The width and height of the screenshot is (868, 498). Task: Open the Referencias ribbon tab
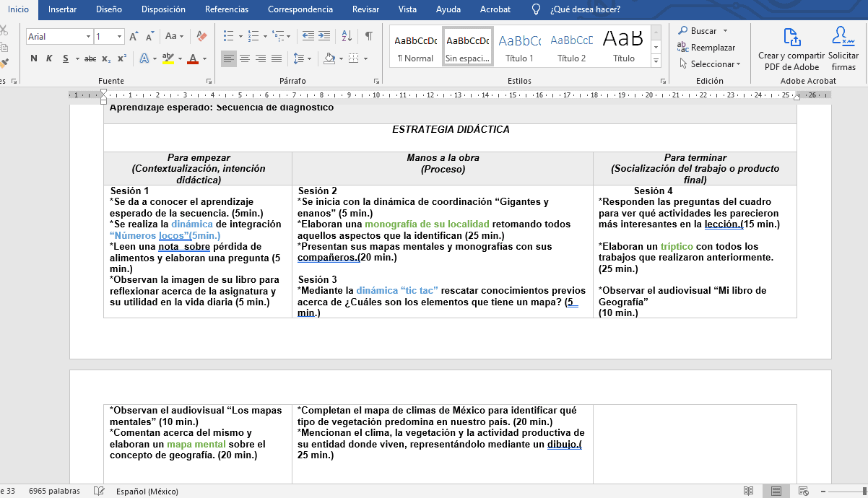click(x=226, y=9)
